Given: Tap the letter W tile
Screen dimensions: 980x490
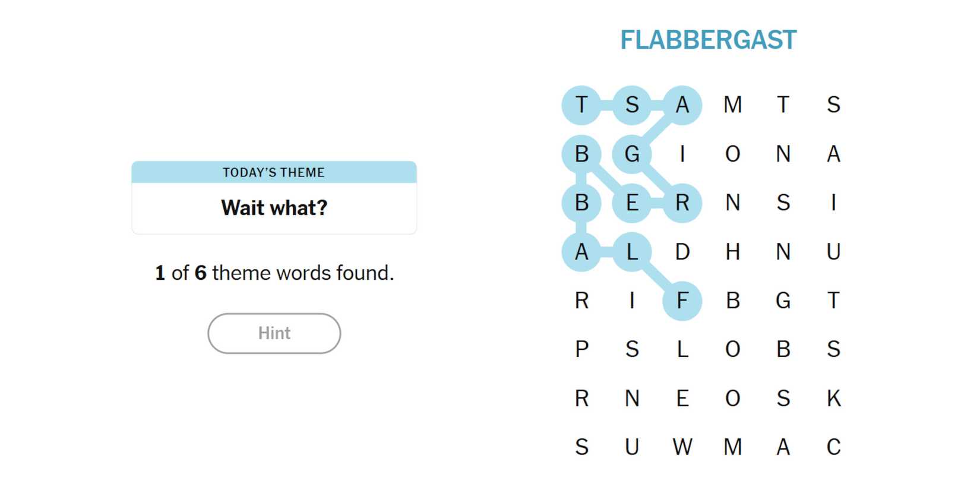Looking at the screenshot, I should [682, 447].
